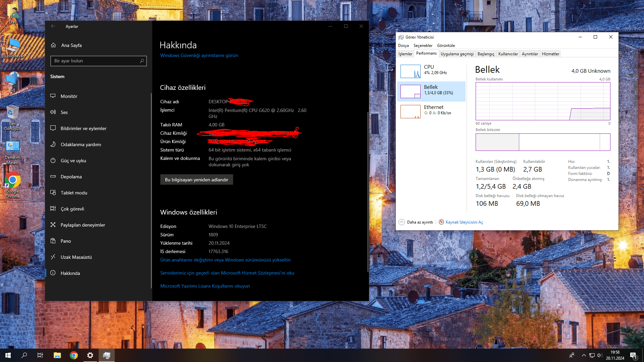Open the Dosya menu in Görev Yöneticisi
Image resolution: width=644 pixels, height=362 pixels.
[x=403, y=46]
